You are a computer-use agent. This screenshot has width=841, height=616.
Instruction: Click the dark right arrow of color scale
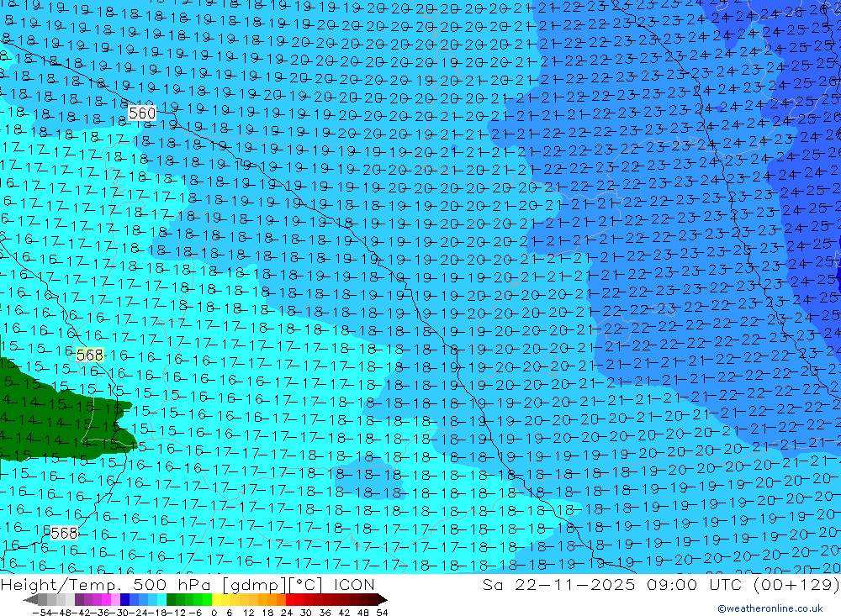(383, 599)
